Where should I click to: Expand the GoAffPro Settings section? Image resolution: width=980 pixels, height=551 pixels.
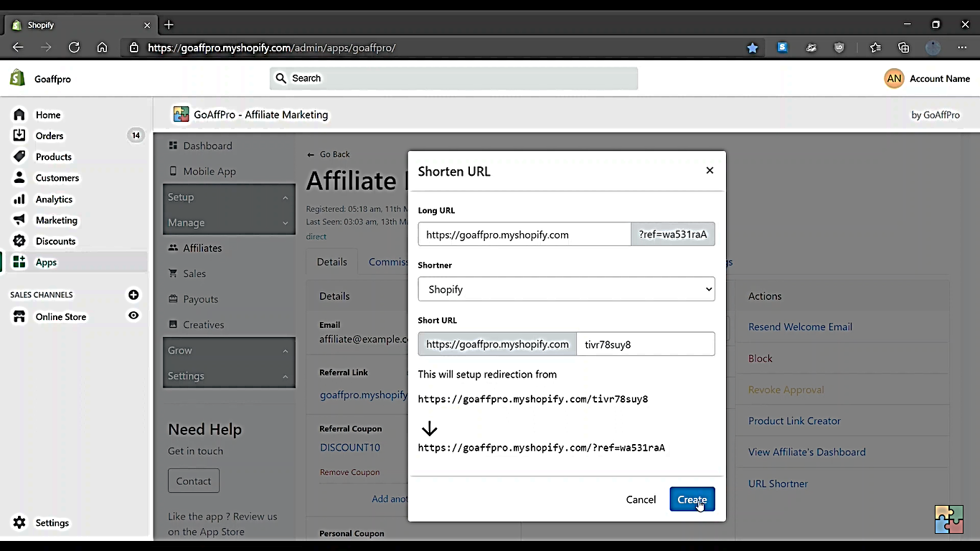[x=229, y=376]
